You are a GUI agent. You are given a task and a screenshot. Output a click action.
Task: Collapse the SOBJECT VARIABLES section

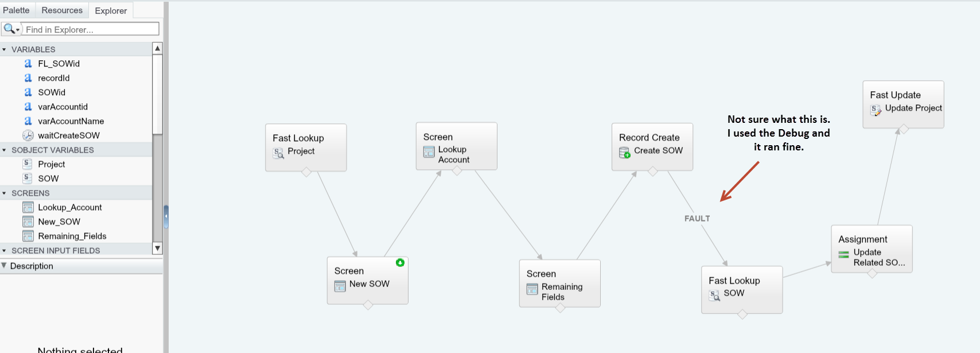click(5, 150)
